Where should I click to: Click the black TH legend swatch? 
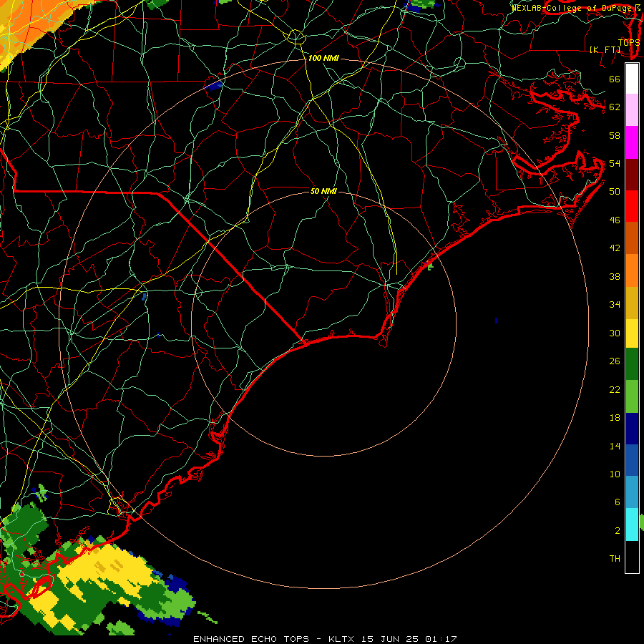(632, 557)
